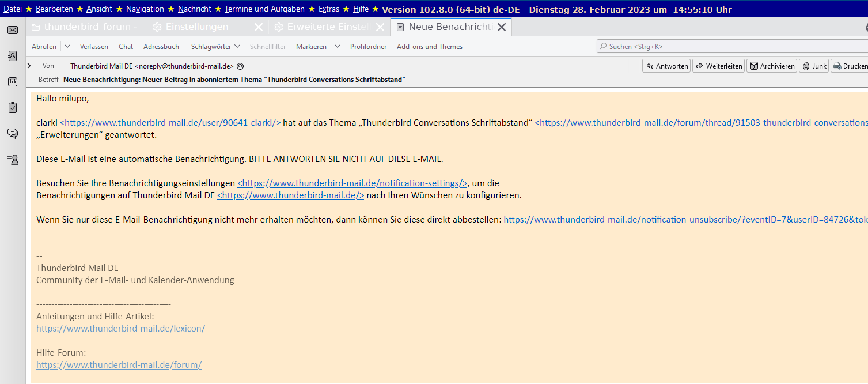Open Add-ons und Themes
The image size is (868, 384).
[x=430, y=47]
